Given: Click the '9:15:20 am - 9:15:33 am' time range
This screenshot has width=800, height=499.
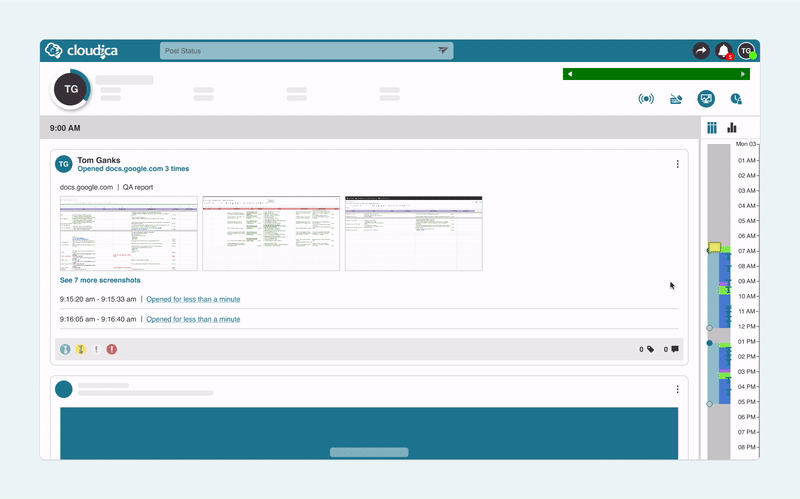Looking at the screenshot, I should [98, 299].
